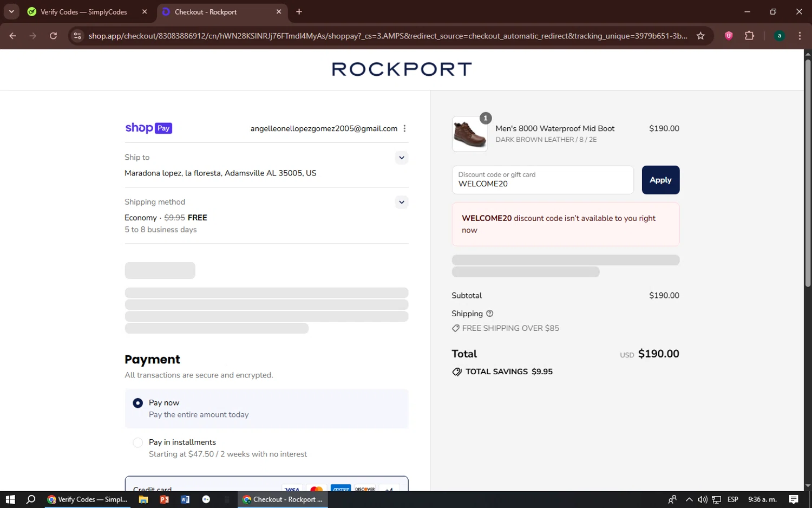Image resolution: width=812 pixels, height=508 pixels.
Task: Close the Verify Codes SimplyCodes tab
Action: 145,12
